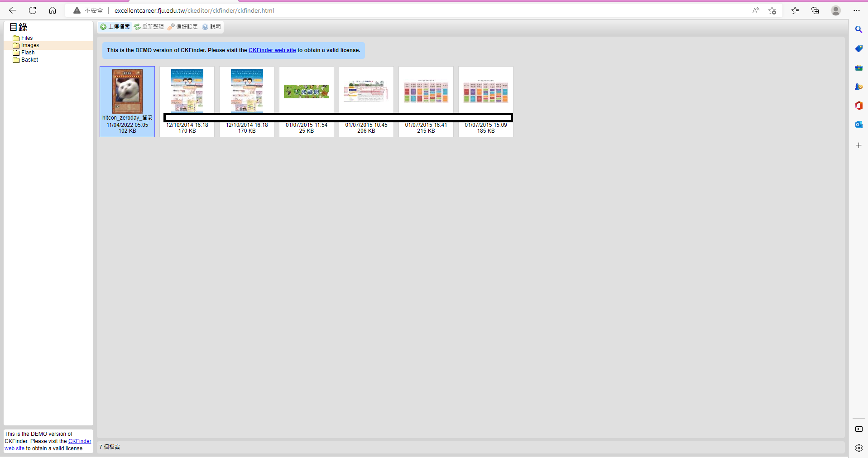Open the 說明 help button
This screenshot has height=458, width=868.
pos(211,27)
